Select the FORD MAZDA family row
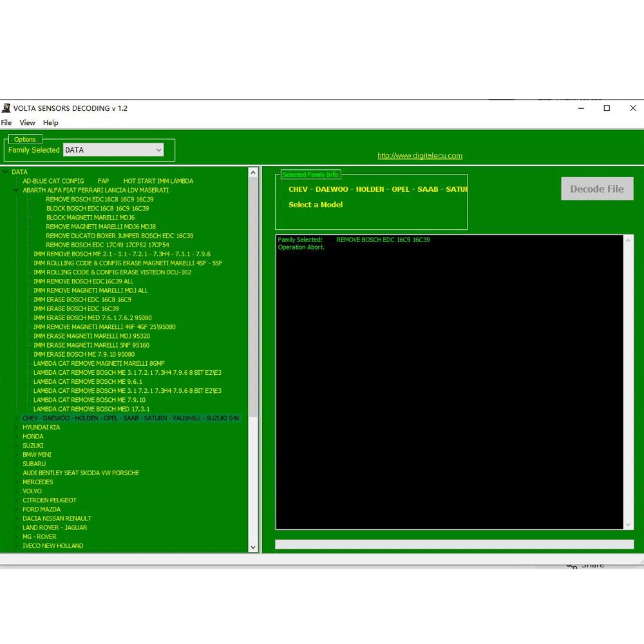The image size is (644, 644). pyautogui.click(x=41, y=509)
